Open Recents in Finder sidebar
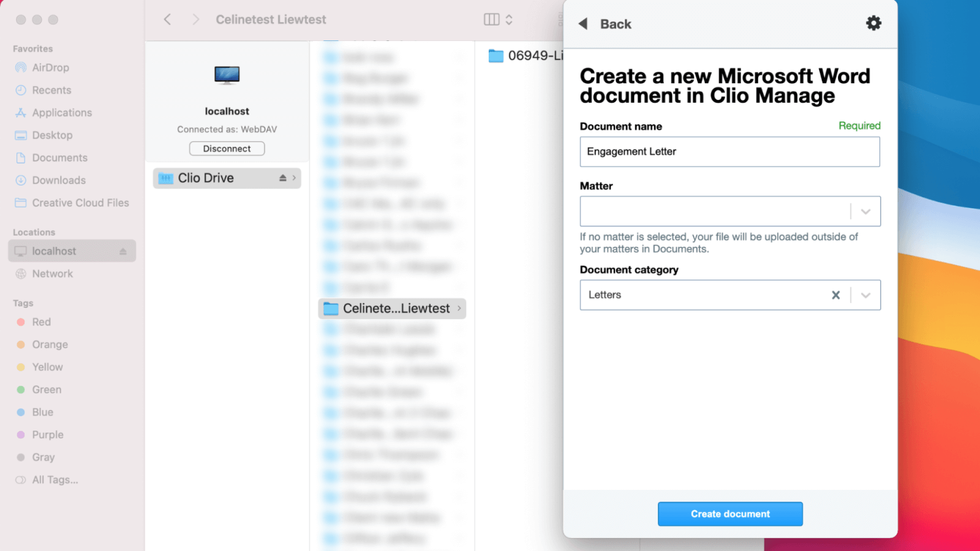980x551 pixels. tap(51, 91)
